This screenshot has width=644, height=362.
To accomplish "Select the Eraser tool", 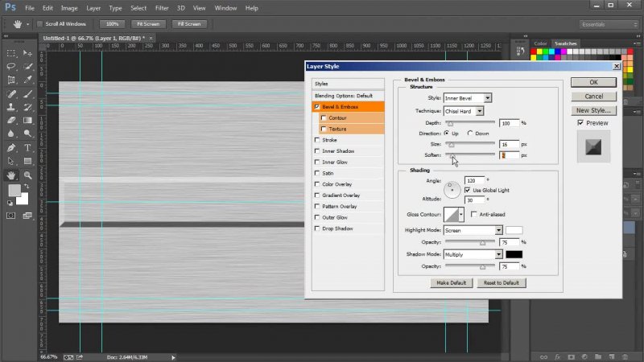I will click(x=11, y=120).
